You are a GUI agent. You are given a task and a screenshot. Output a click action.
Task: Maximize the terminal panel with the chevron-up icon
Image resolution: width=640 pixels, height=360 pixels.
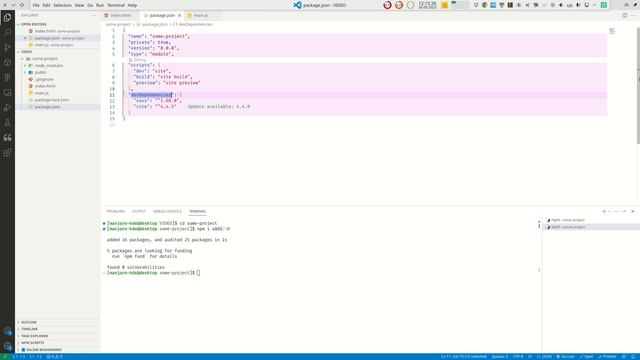pyautogui.click(x=624, y=211)
